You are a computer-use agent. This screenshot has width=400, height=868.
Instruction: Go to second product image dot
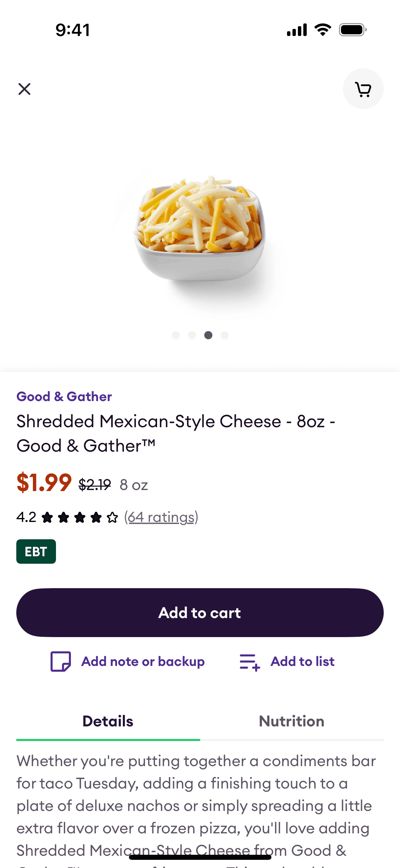click(192, 335)
